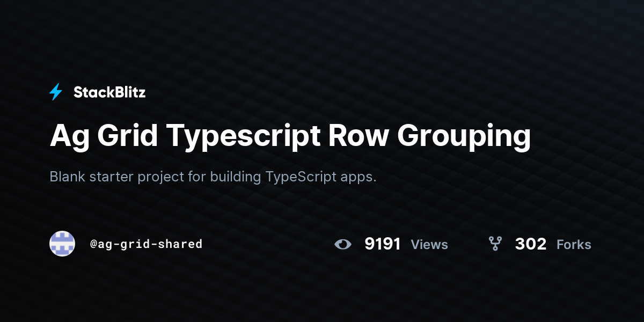Open the Ag Grid Typescript Row Grouping title
644x322 pixels.
click(290, 136)
